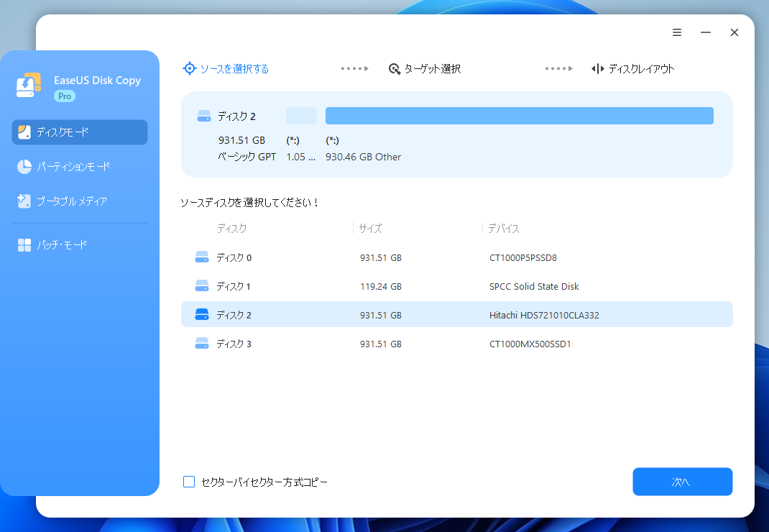Click the 930.46 GB Other partition bar
769x532 pixels.
(519, 116)
